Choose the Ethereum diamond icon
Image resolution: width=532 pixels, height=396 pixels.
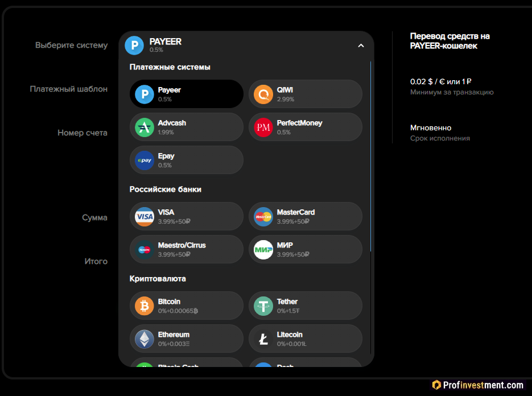(145, 339)
